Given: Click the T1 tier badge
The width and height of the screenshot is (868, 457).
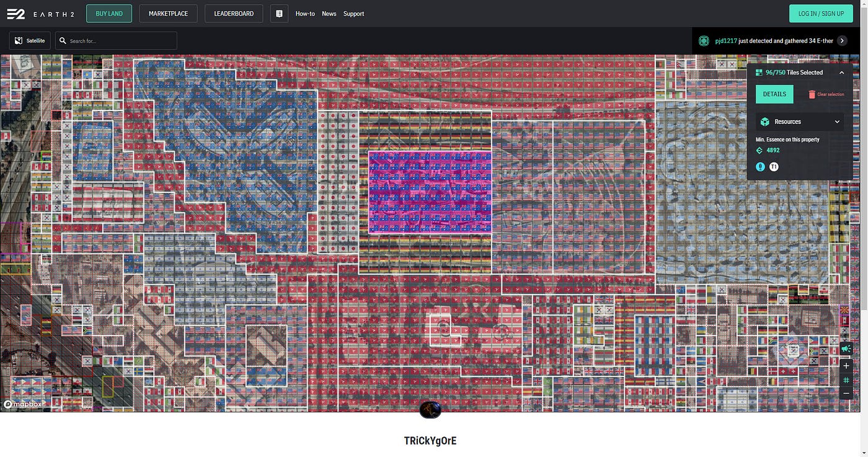Looking at the screenshot, I should [x=774, y=167].
